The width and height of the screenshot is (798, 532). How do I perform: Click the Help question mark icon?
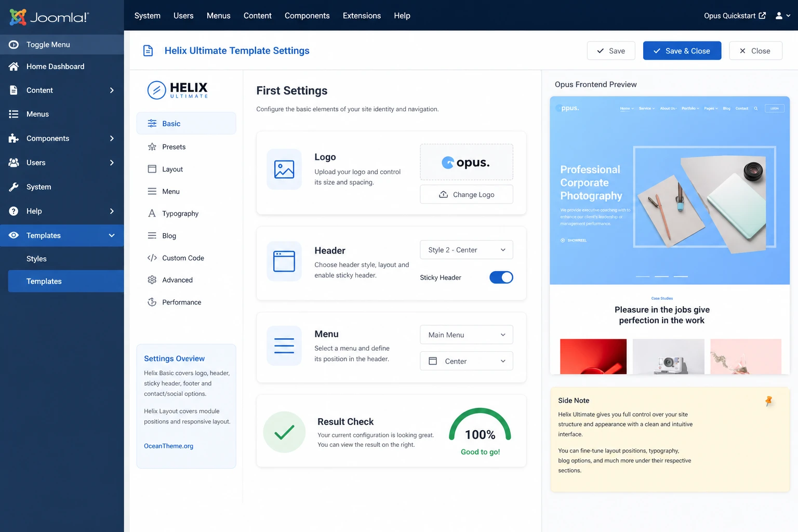(x=14, y=211)
